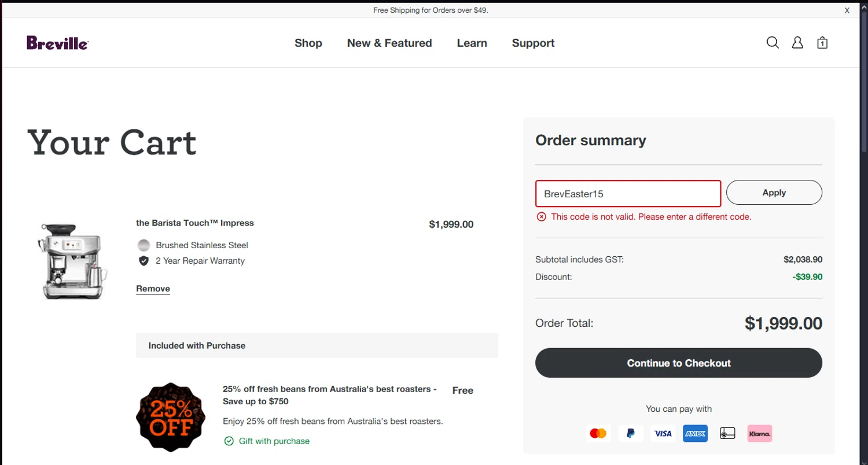Click the Klarna payment icon
This screenshot has height=465, width=868.
pos(760,433)
